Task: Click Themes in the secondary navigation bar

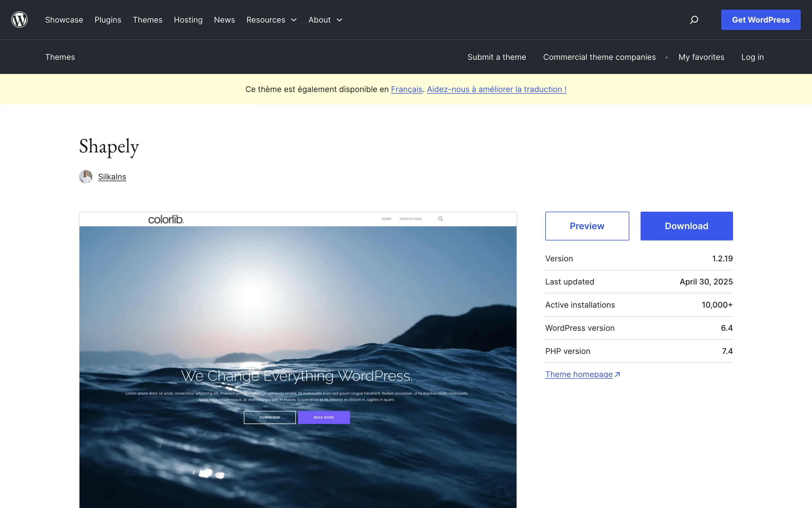Action: point(60,57)
